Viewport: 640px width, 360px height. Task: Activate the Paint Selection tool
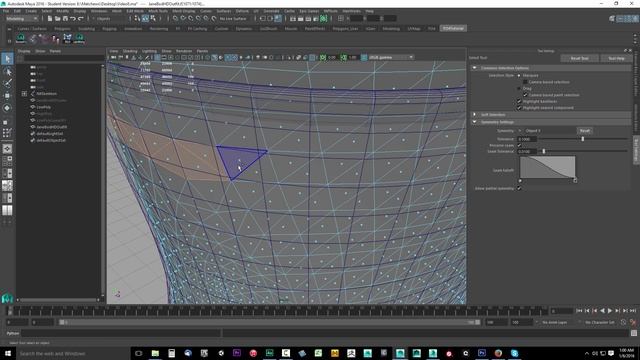pyautogui.click(x=7, y=84)
